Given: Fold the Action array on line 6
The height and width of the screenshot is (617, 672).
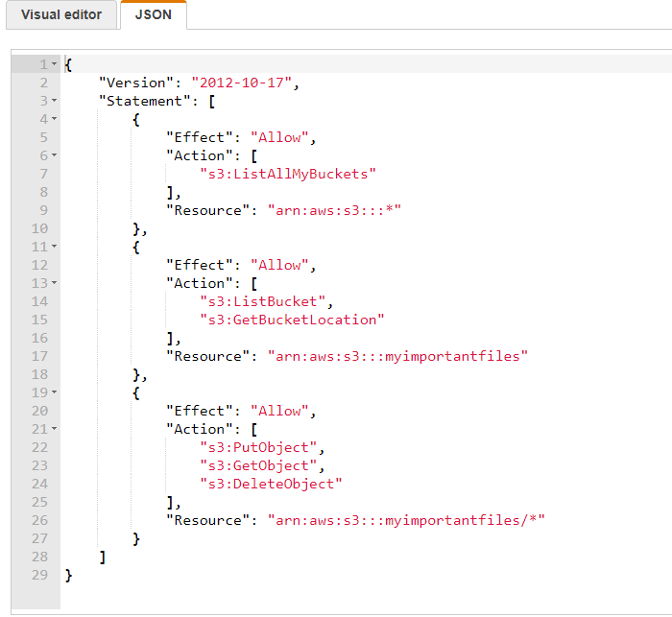Looking at the screenshot, I should [x=55, y=155].
